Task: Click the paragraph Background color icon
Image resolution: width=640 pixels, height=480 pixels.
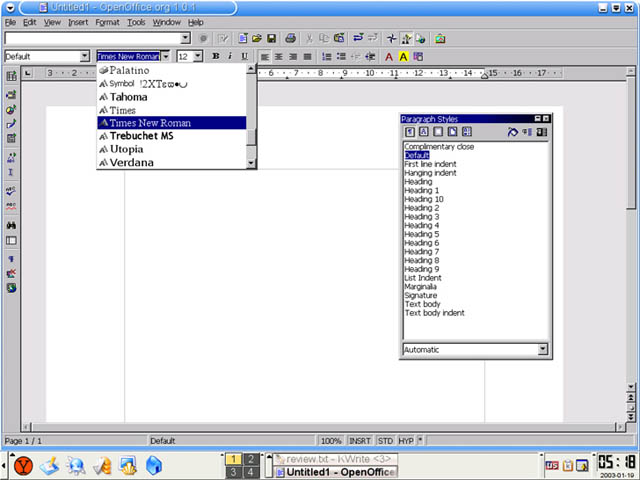Action: [418, 56]
